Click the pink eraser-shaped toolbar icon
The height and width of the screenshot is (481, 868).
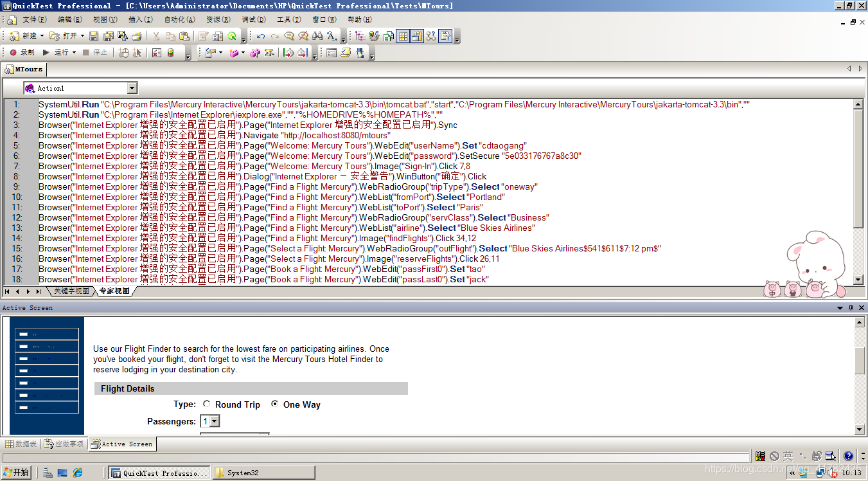click(234, 53)
